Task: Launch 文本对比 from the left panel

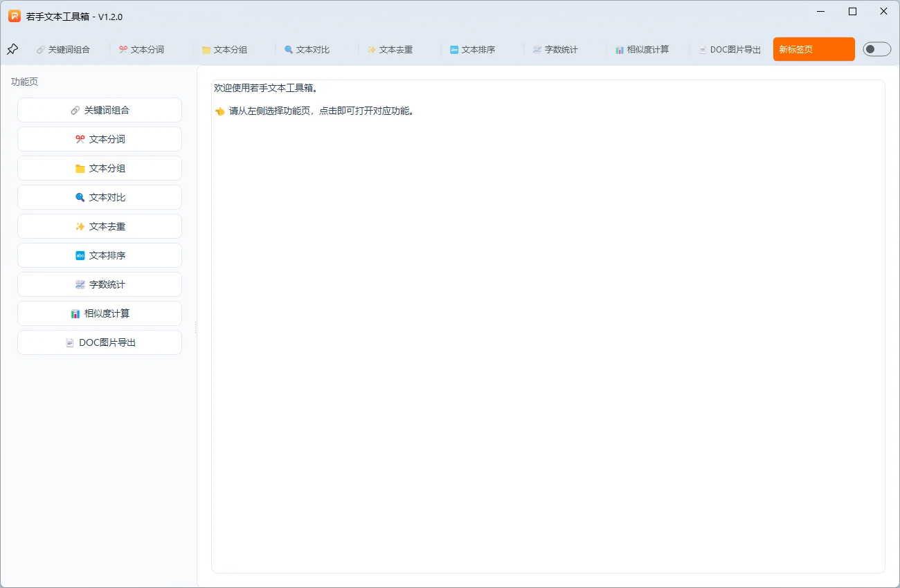Action: pos(99,197)
